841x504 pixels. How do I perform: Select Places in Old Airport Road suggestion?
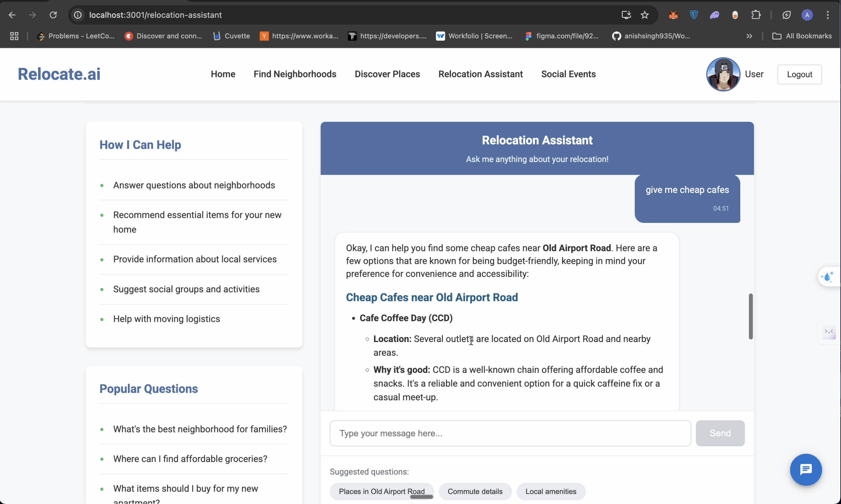pyautogui.click(x=382, y=491)
